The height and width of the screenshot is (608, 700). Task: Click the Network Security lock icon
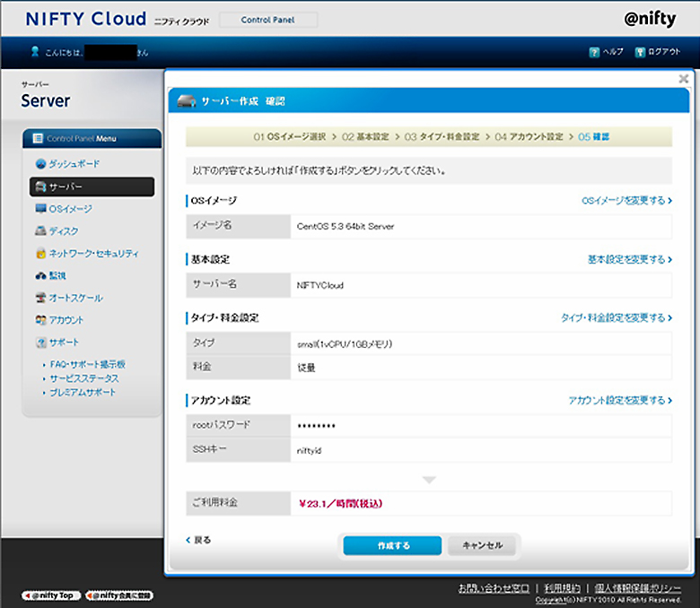(40, 254)
